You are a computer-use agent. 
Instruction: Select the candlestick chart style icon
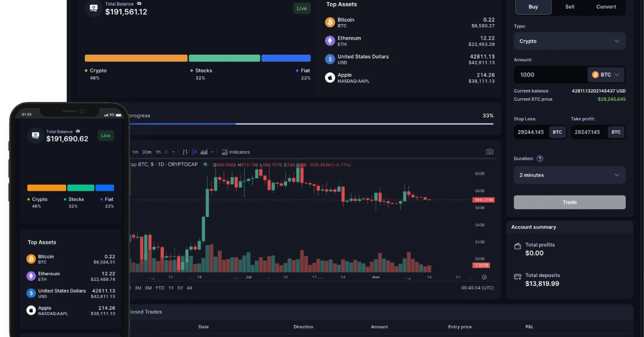[x=195, y=152]
